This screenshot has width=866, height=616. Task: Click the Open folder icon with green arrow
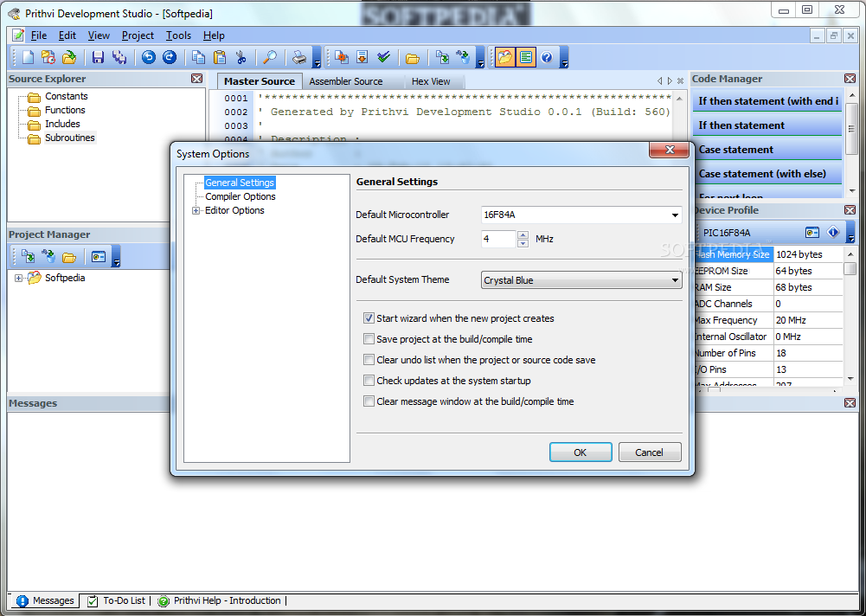[x=69, y=57]
